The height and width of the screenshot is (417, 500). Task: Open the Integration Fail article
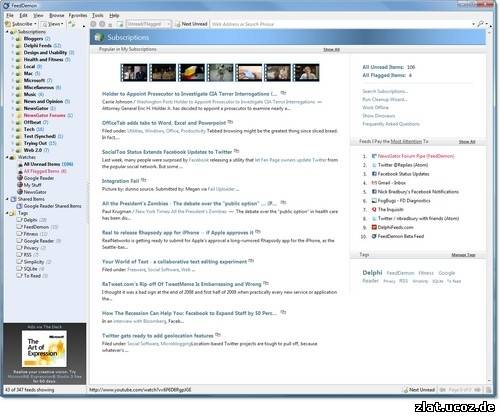[120, 181]
